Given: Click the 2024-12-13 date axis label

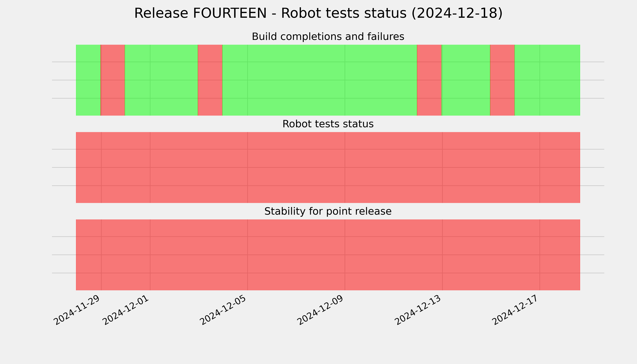Looking at the screenshot, I should tap(418, 310).
